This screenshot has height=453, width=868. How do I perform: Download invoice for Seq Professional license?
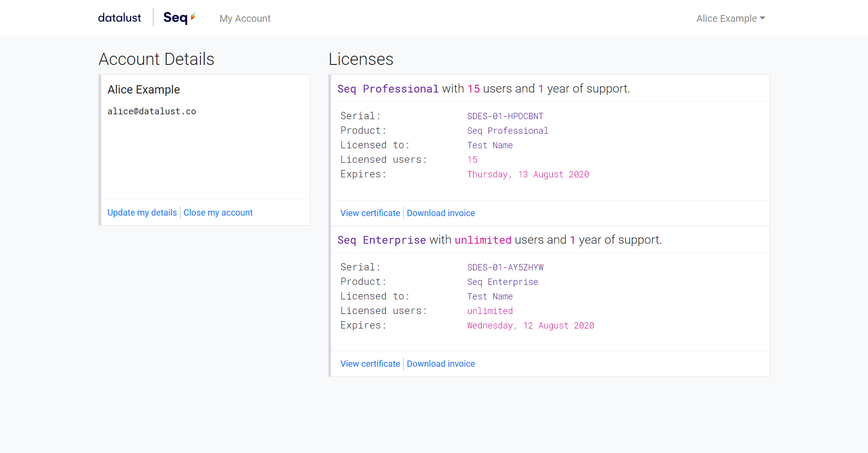coord(441,213)
